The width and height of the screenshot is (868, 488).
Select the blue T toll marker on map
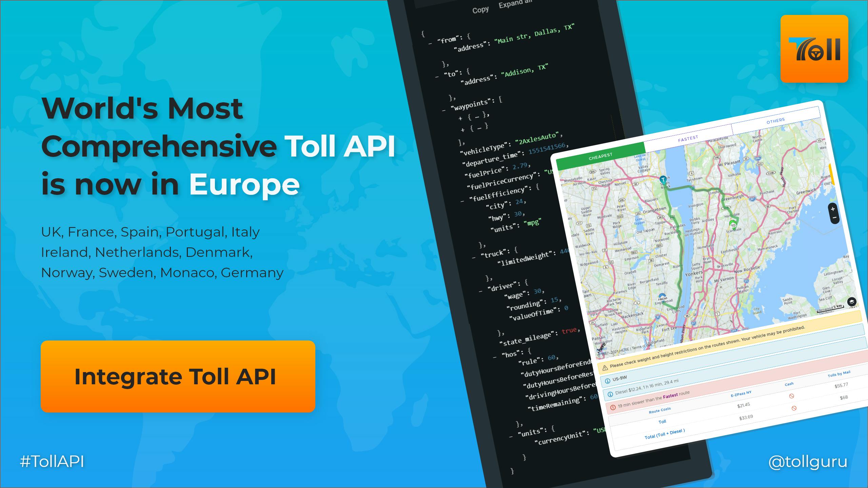pos(663,180)
